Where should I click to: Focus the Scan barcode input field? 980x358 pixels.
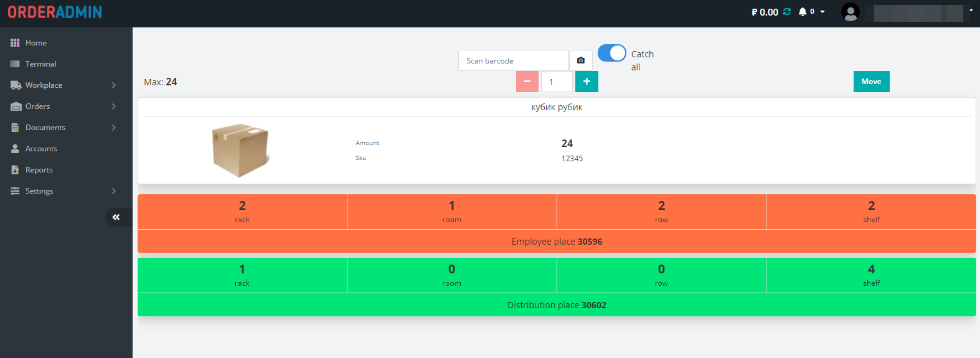514,60
